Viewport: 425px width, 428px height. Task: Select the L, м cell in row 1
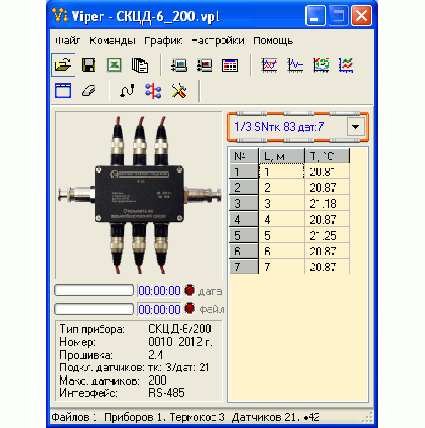pyautogui.click(x=281, y=171)
